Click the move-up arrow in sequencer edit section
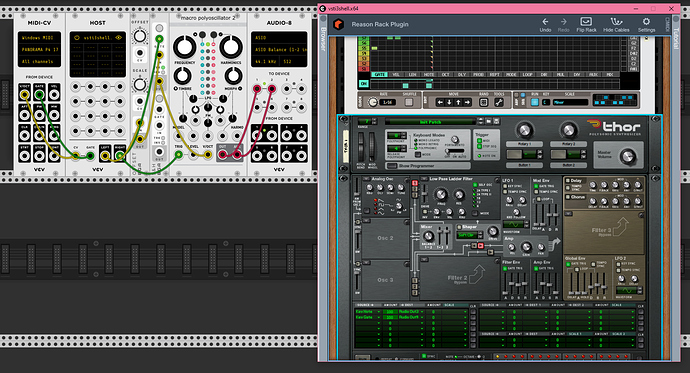 pyautogui.click(x=458, y=102)
